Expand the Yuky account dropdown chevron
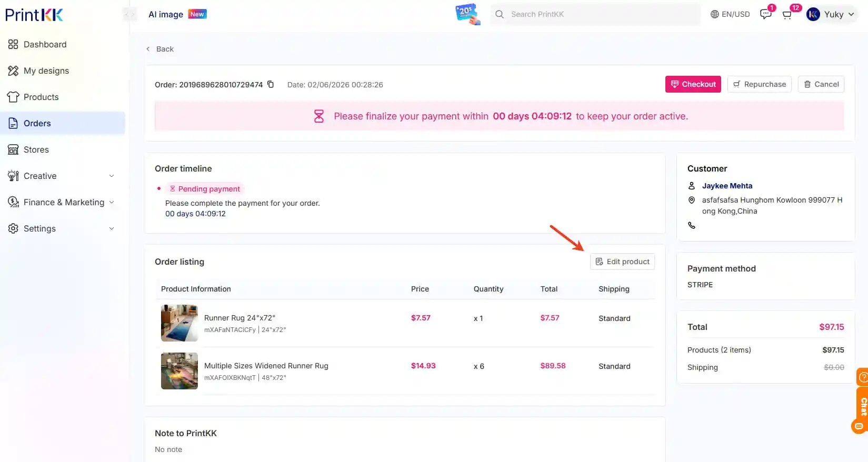868x462 pixels. 851,14
